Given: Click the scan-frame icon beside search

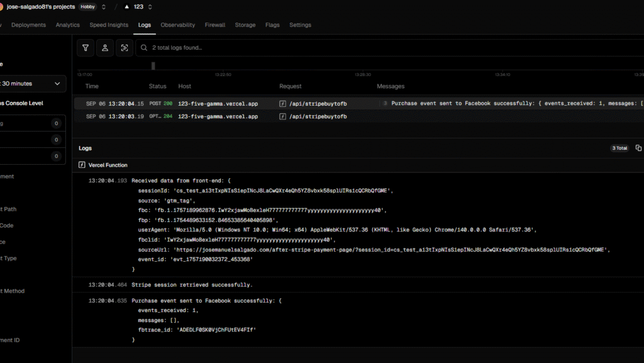Looking at the screenshot, I should click(x=125, y=48).
